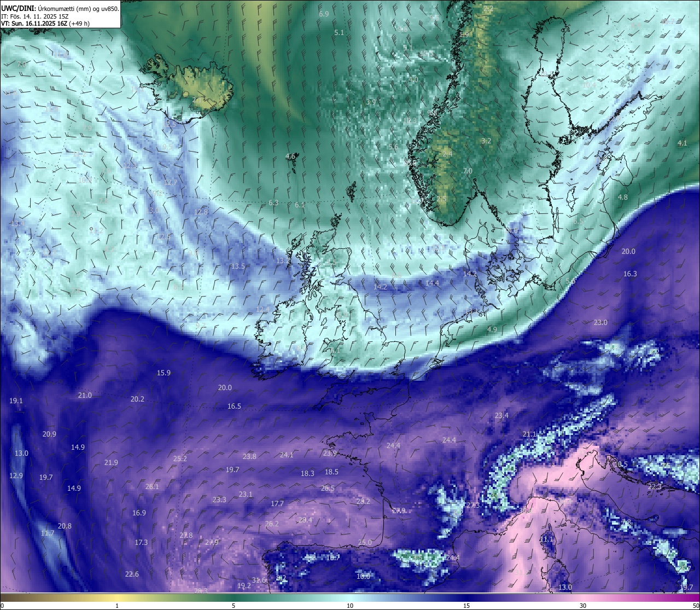Click the 25.0 value label

click(x=365, y=542)
